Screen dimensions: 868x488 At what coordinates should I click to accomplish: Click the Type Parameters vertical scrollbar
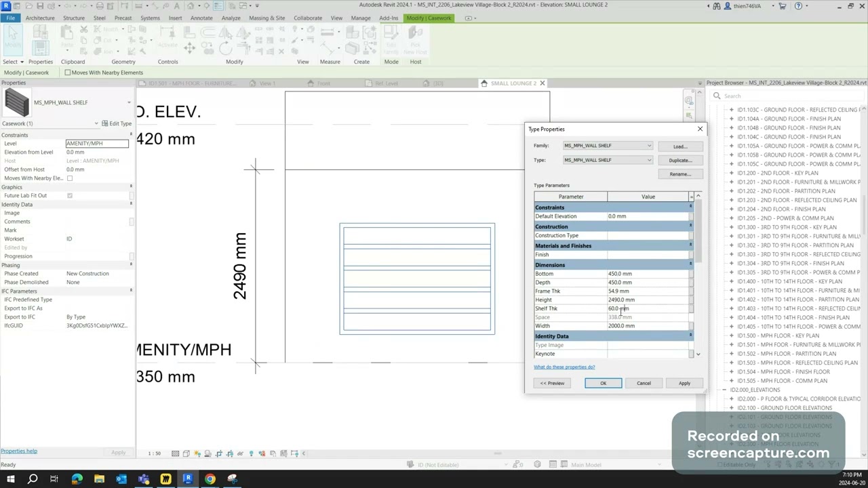pos(698,230)
